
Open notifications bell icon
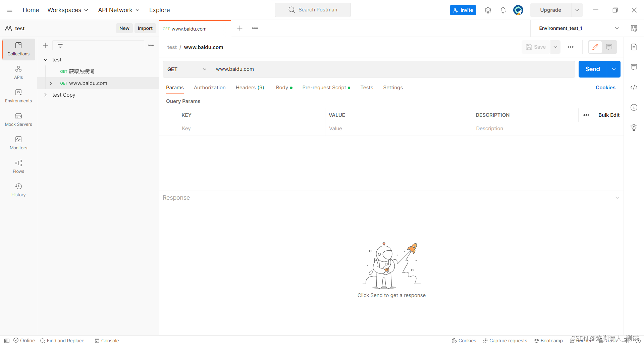coord(503,10)
